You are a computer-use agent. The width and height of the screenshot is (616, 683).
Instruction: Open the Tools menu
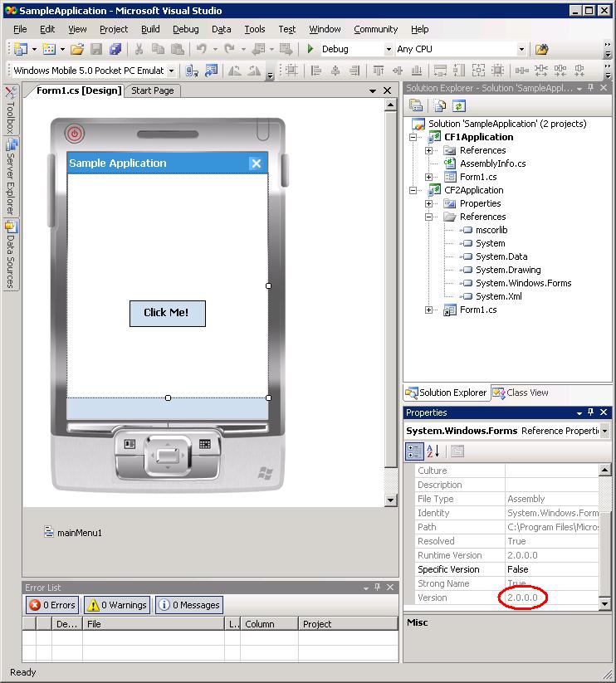[x=254, y=29]
